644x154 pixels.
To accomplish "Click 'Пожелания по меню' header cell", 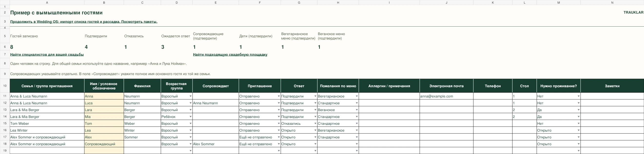I will pyautogui.click(x=338, y=86).
